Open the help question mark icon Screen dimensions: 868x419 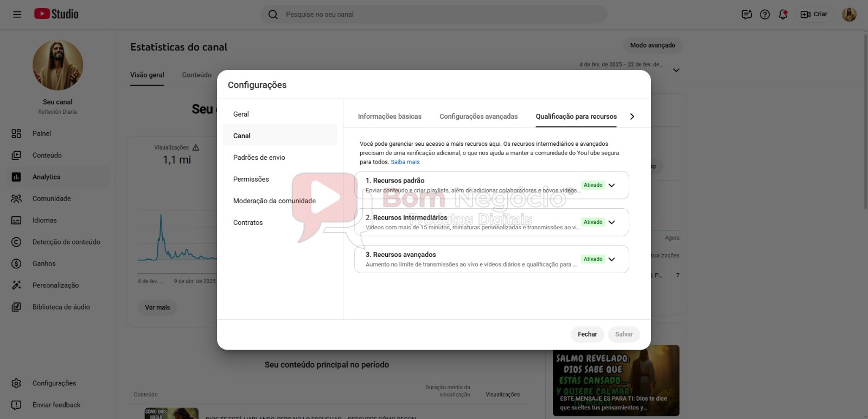pyautogui.click(x=765, y=14)
